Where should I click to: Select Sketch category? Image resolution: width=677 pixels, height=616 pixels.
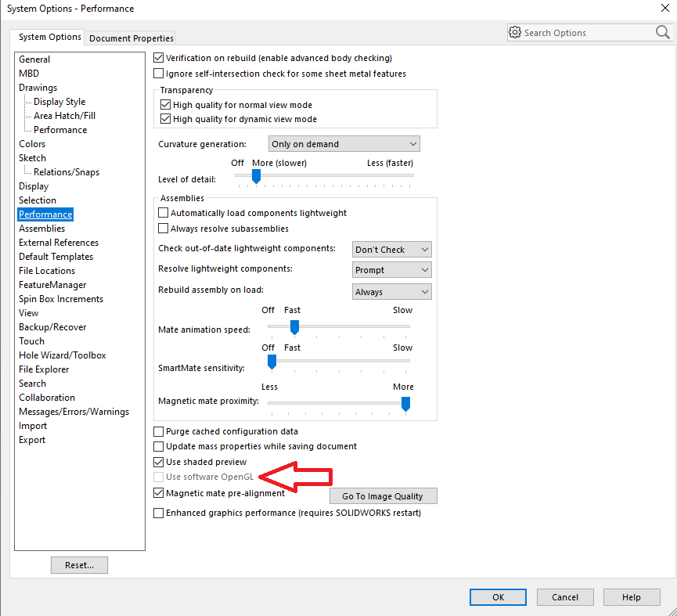pyautogui.click(x=32, y=158)
